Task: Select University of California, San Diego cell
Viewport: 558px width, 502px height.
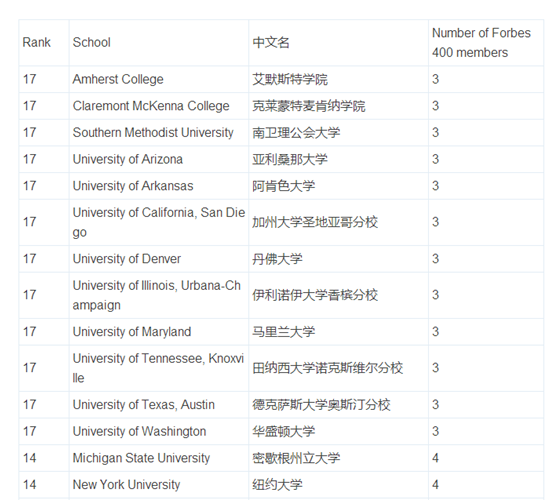Action: (x=159, y=222)
